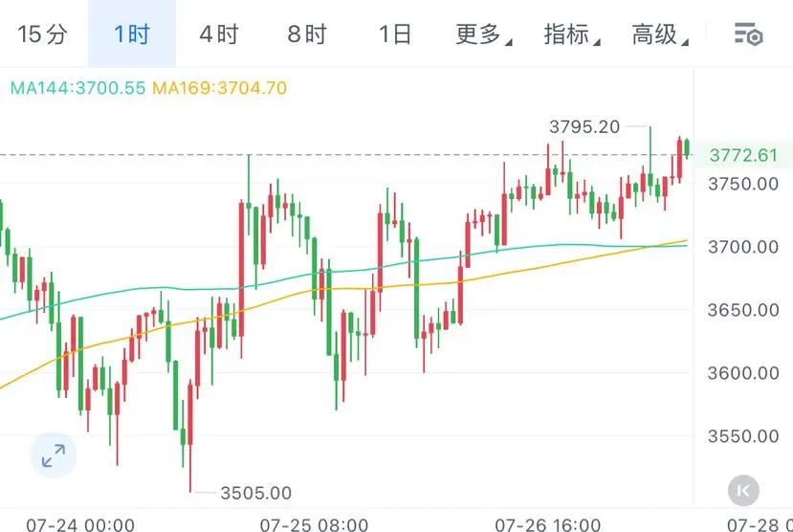The width and height of the screenshot is (793, 532).
Task: Click the 3795.20 high price marker
Action: click(x=584, y=126)
